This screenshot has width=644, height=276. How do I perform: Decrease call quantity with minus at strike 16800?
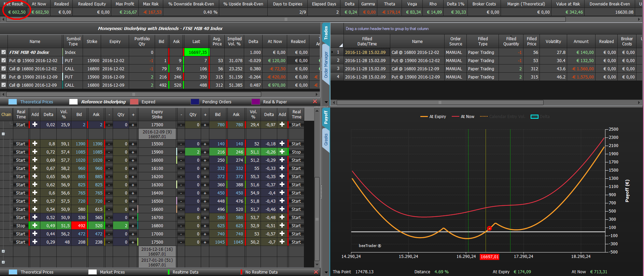click(109, 226)
